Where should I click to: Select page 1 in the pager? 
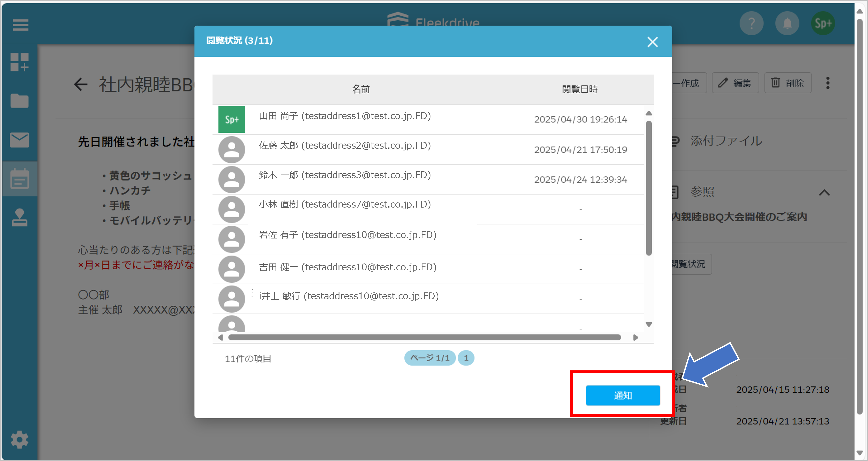[x=466, y=358]
